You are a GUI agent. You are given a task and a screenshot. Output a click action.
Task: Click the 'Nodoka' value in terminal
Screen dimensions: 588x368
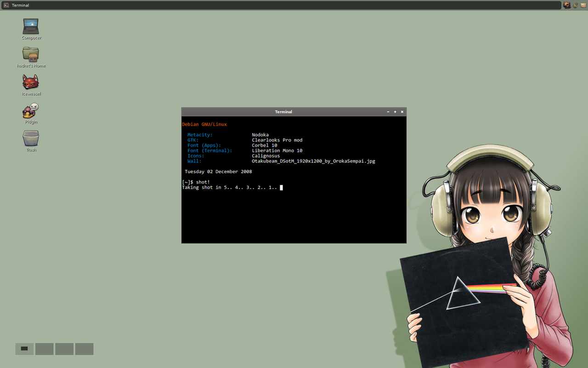pos(260,135)
